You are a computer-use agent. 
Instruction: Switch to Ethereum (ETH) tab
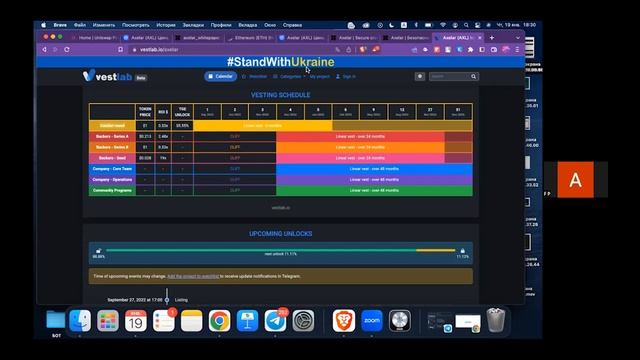tap(251, 38)
